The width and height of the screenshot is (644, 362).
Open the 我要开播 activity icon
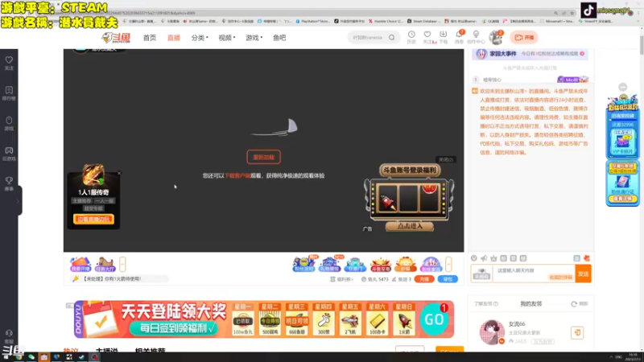[x=80, y=265]
